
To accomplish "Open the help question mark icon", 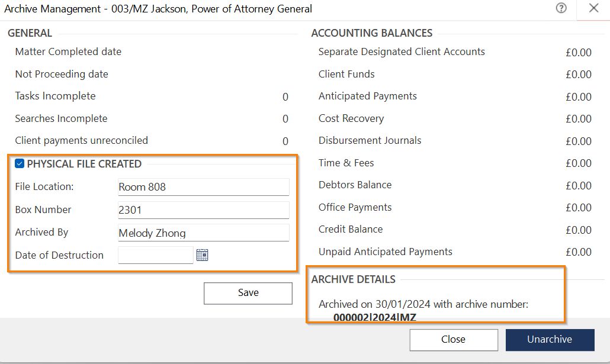I will point(561,8).
